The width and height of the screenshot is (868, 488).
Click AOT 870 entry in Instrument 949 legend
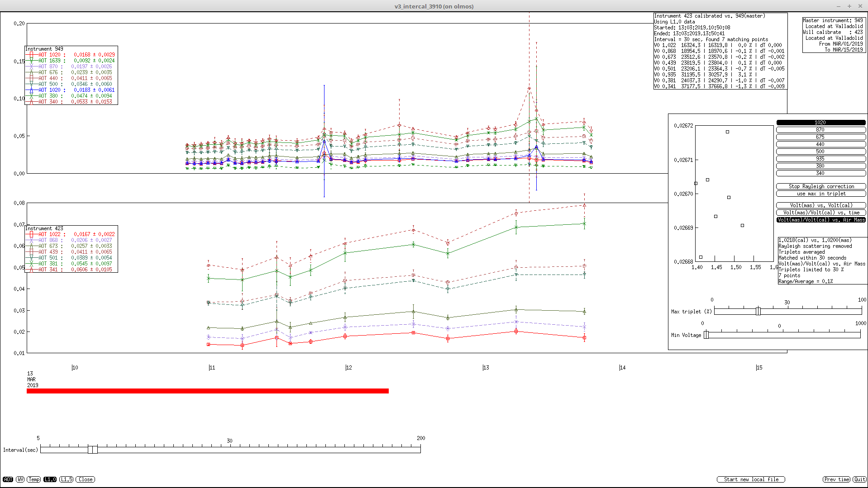pyautogui.click(x=71, y=66)
